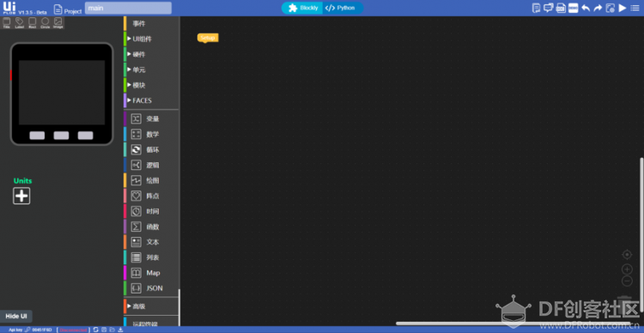Click the Api key icon
The image size is (644, 333).
pos(27,330)
